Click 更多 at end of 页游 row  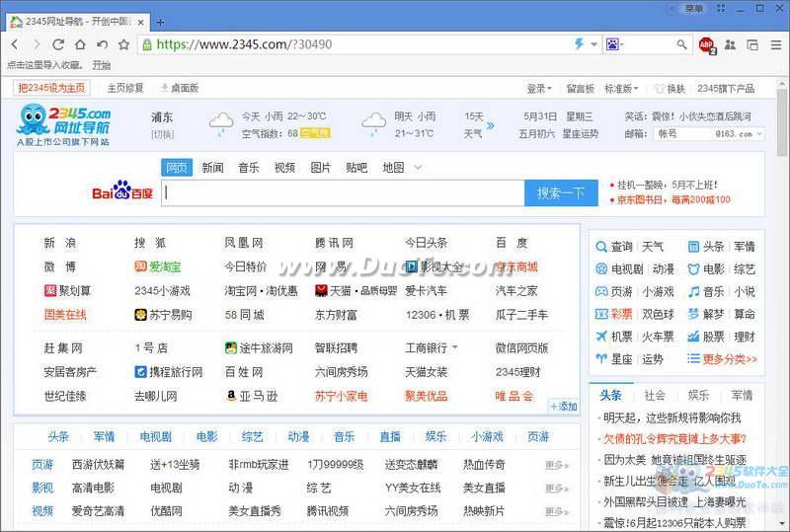(x=557, y=465)
